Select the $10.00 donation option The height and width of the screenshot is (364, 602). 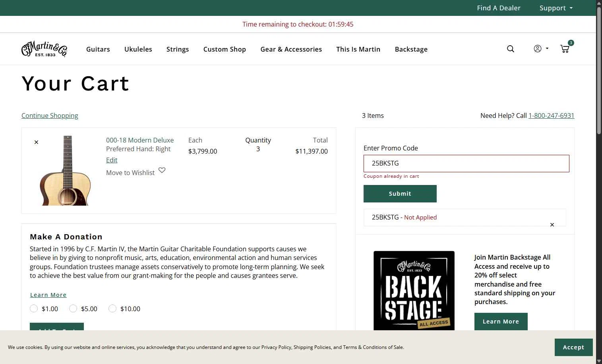[112, 308]
